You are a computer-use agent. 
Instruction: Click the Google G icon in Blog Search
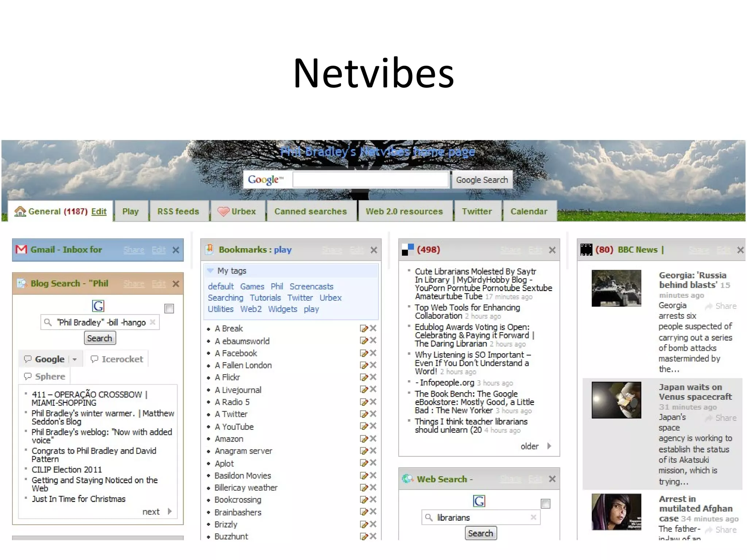tap(98, 306)
